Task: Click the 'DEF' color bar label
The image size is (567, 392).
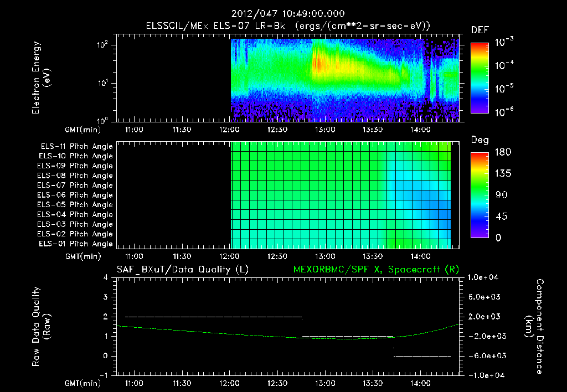Action: click(480, 30)
